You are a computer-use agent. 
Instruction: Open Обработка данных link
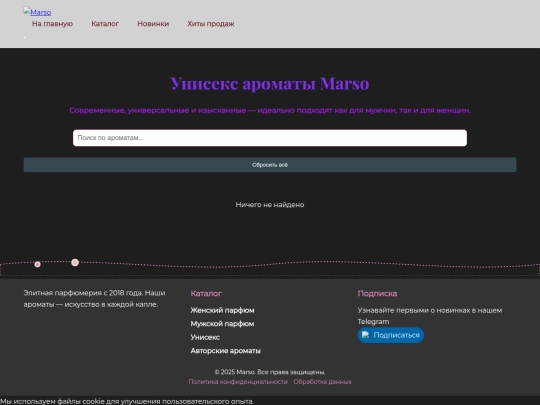(x=322, y=382)
